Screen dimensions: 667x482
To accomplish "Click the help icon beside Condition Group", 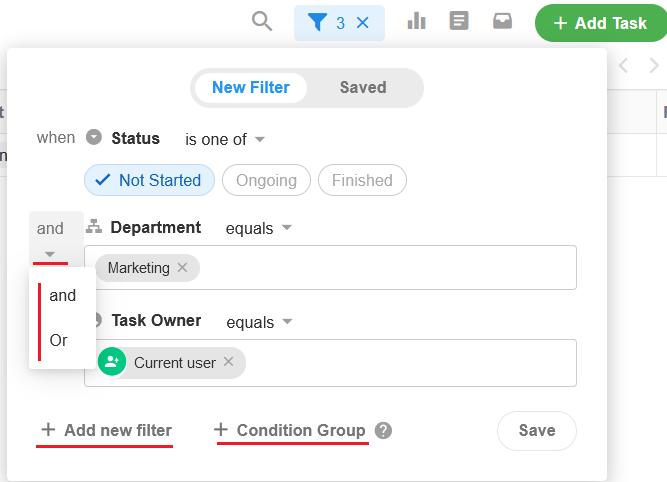I will tap(383, 431).
